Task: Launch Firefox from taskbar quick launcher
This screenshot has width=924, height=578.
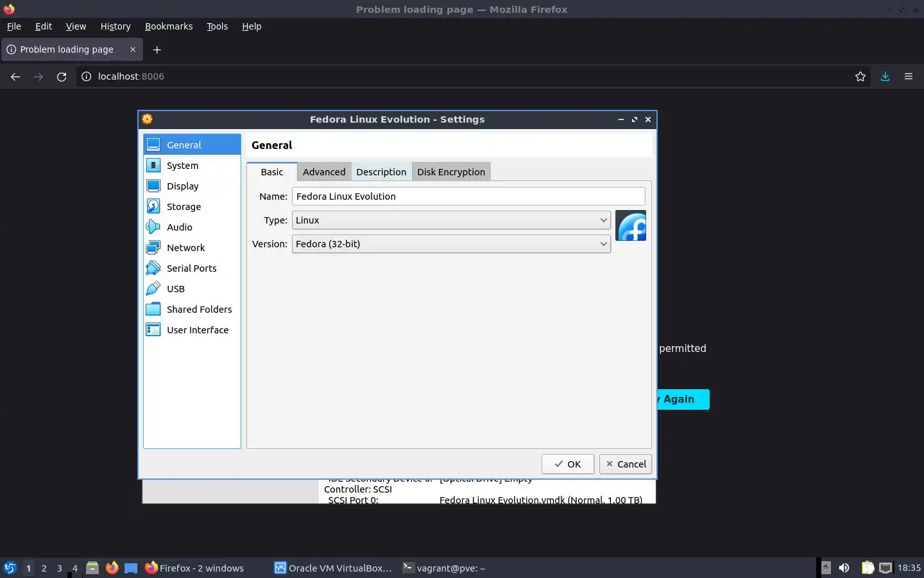Action: click(112, 568)
